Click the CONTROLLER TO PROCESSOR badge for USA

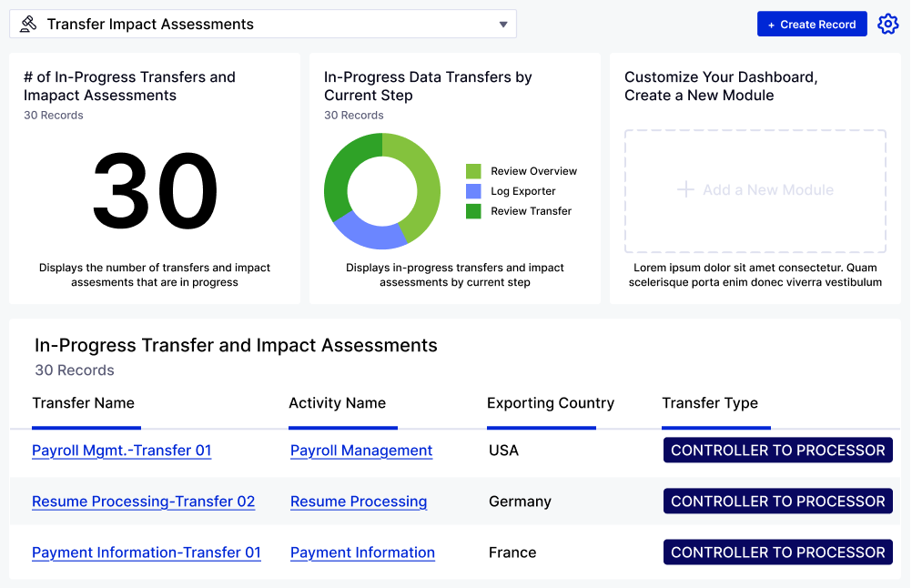pos(777,451)
